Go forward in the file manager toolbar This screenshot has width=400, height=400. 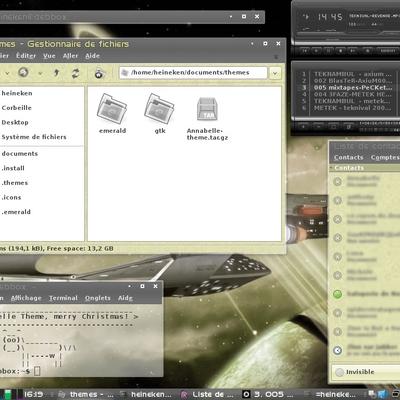[x=23, y=72]
